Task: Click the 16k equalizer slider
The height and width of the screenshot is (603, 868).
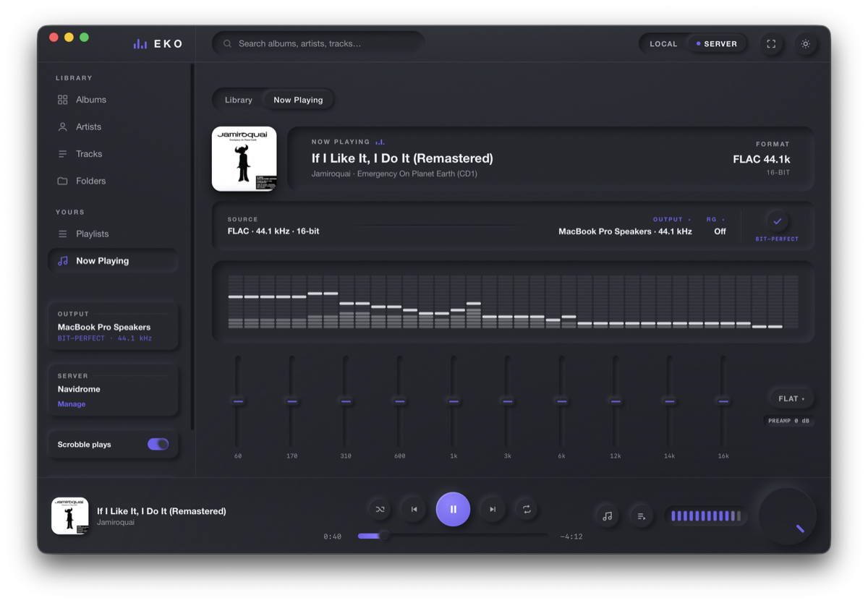Action: pyautogui.click(x=723, y=401)
